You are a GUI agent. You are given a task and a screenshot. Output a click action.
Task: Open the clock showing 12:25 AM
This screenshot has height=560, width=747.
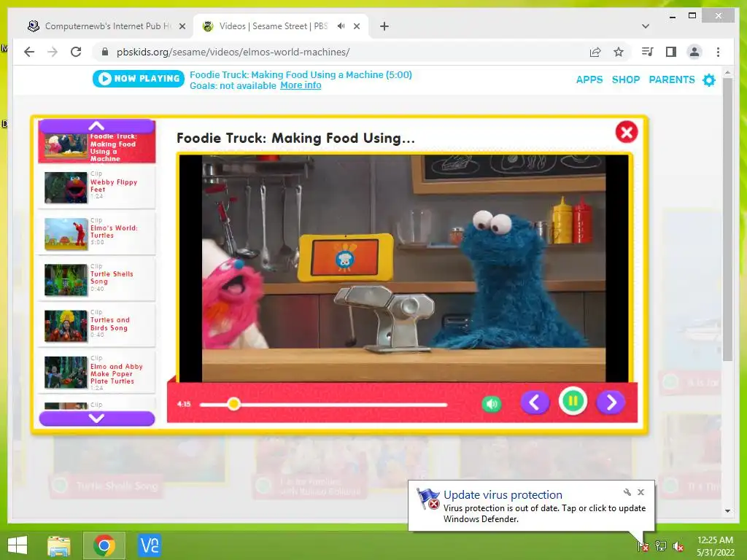(715, 545)
